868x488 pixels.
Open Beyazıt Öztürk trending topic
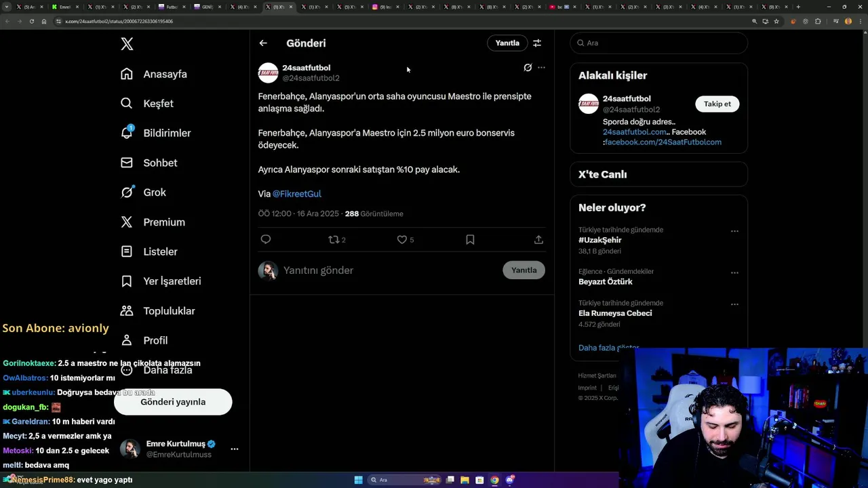pyautogui.click(x=606, y=281)
